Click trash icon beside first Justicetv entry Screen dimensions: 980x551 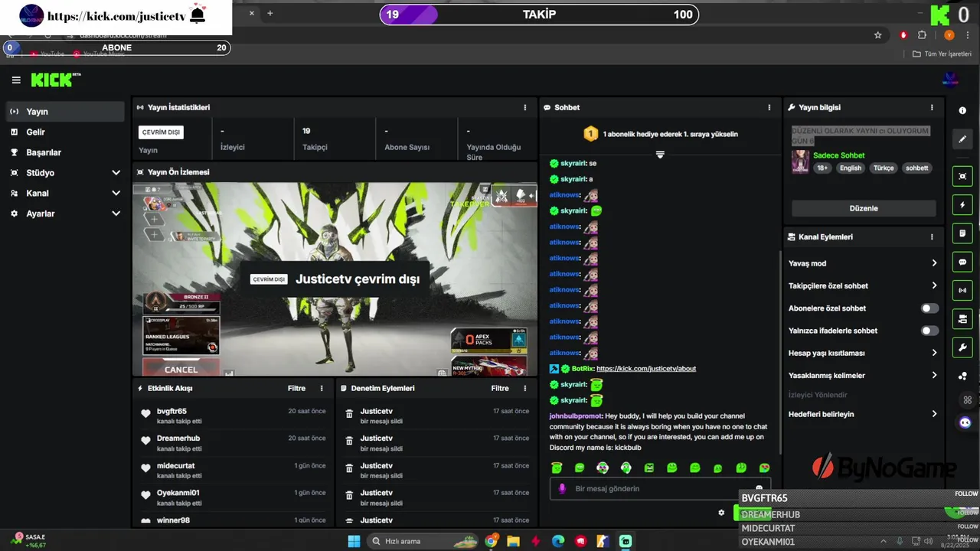[x=349, y=414]
